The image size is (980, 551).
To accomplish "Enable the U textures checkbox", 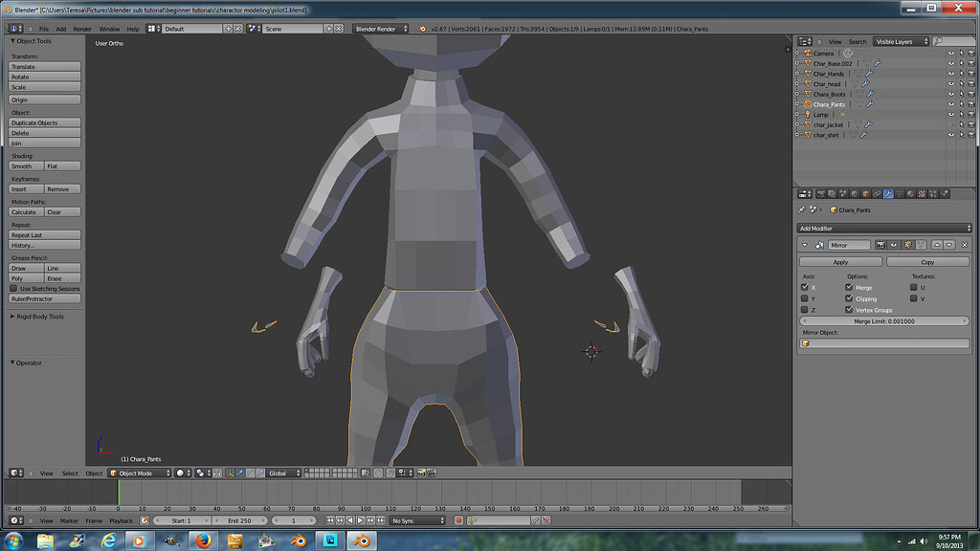I will (x=914, y=287).
